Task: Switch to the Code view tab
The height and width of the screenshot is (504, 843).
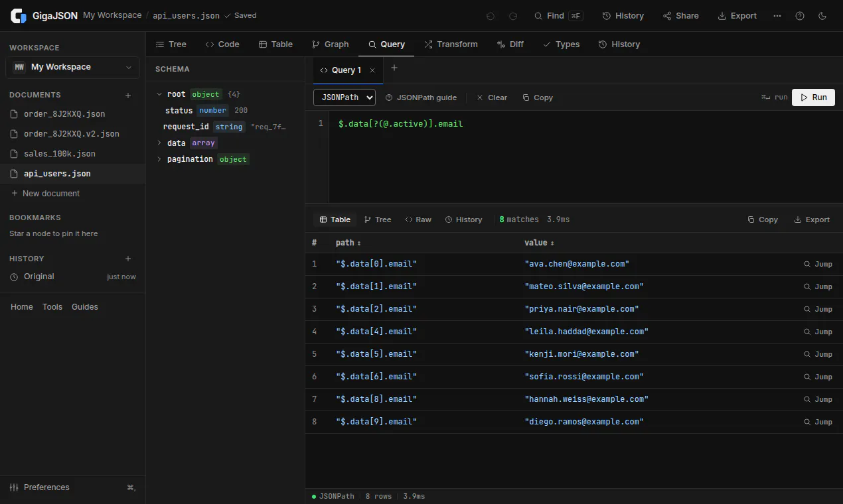Action: [x=222, y=44]
